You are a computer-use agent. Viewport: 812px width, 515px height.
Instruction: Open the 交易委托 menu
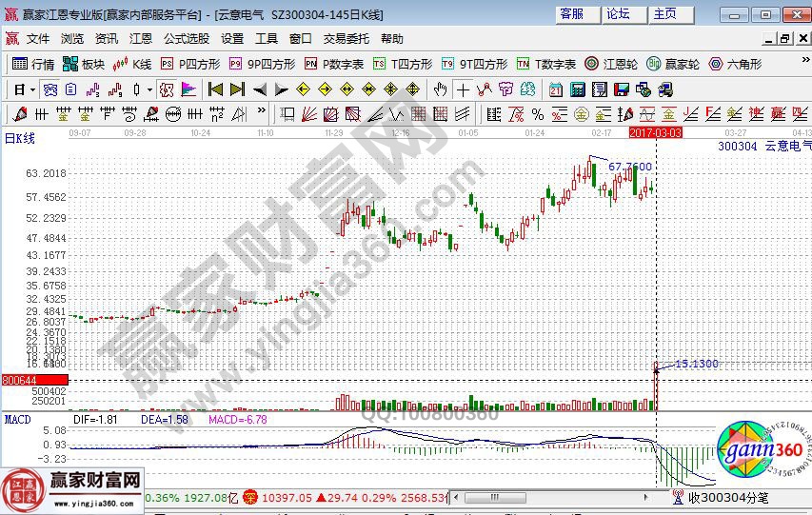[346, 39]
